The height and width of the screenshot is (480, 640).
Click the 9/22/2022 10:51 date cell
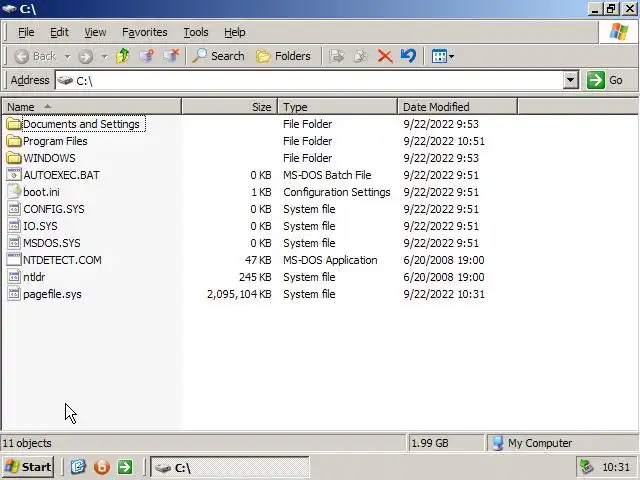pyautogui.click(x=444, y=141)
